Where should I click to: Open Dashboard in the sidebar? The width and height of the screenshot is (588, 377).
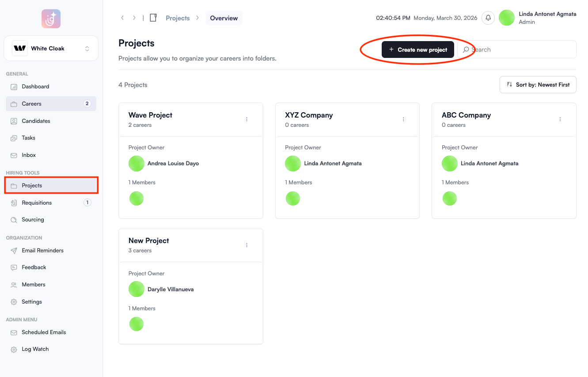click(x=35, y=87)
